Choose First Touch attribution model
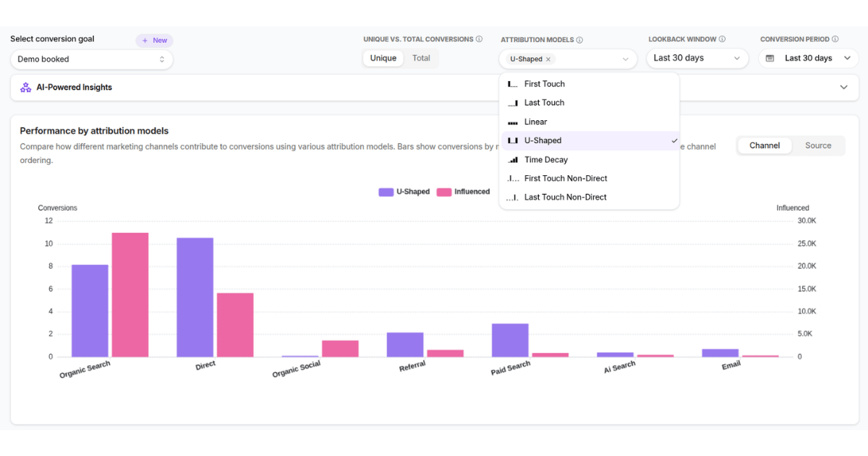This screenshot has height=456, width=868. point(590,84)
